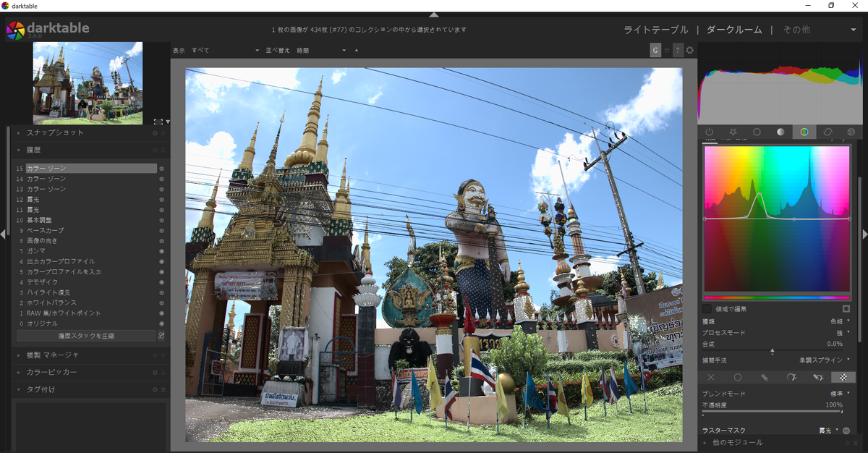This screenshot has width=868, height=453.
Task: Open the help question mark icon
Action: [x=678, y=50]
